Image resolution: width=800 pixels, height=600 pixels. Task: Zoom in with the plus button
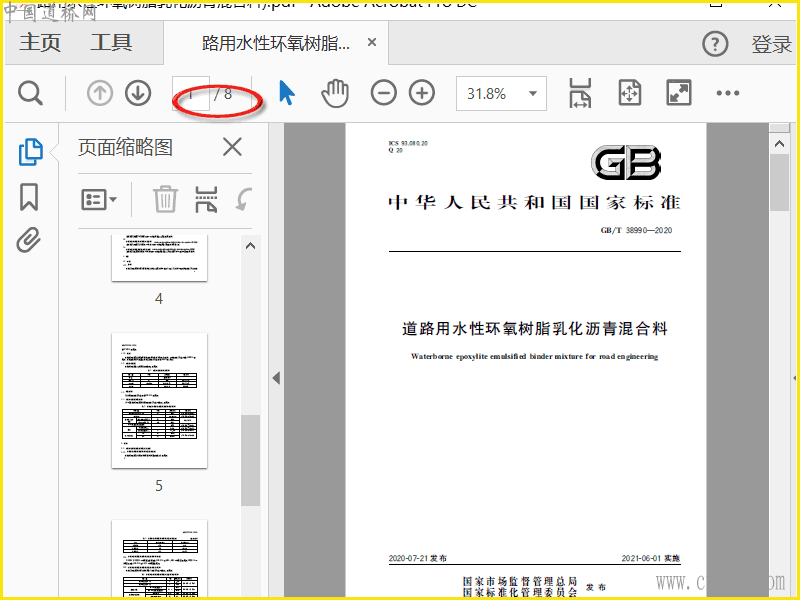coord(422,93)
